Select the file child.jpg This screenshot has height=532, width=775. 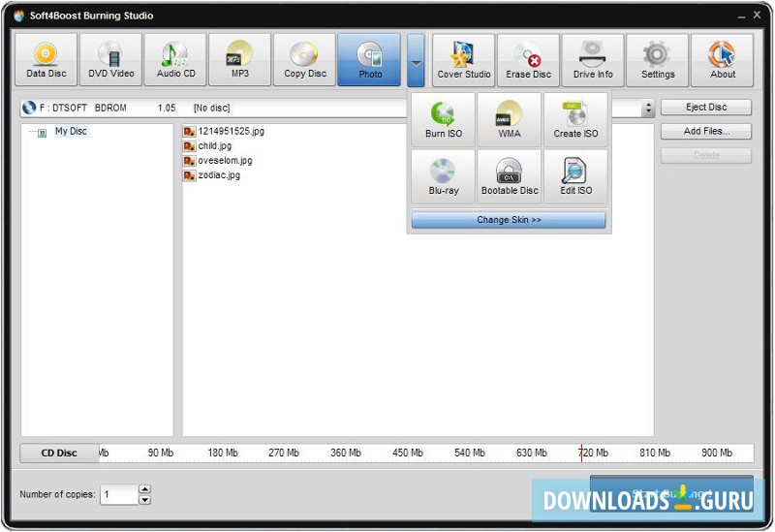pos(207,146)
